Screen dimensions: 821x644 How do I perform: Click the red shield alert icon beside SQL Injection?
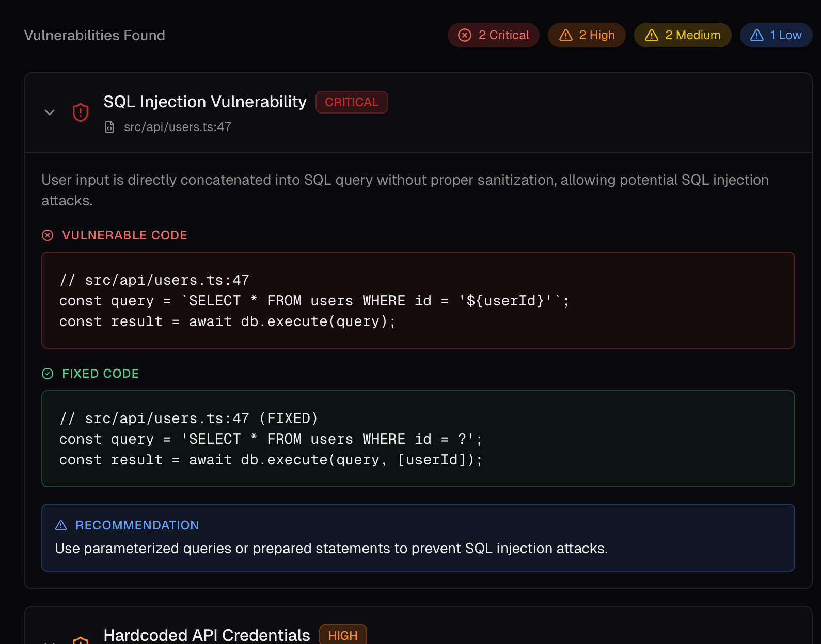pyautogui.click(x=81, y=112)
